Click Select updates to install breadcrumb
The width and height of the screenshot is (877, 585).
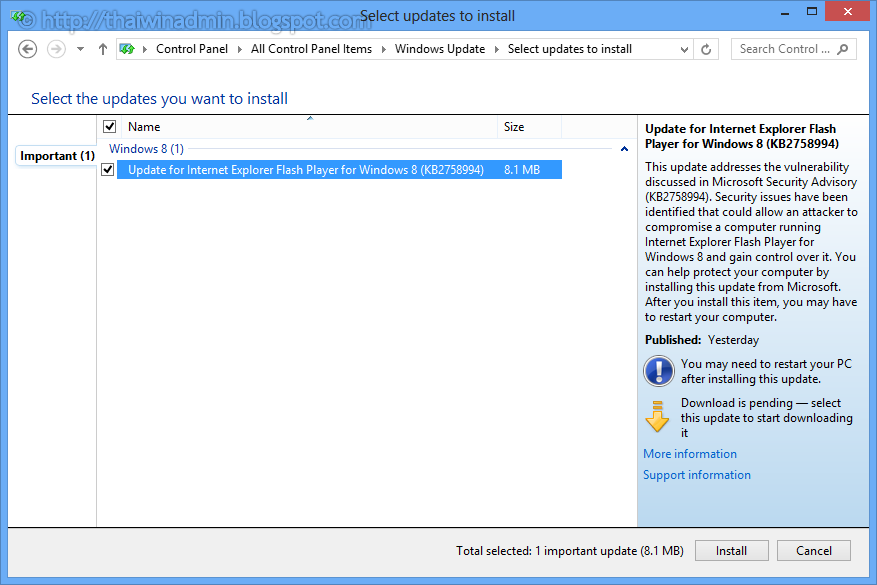point(569,49)
